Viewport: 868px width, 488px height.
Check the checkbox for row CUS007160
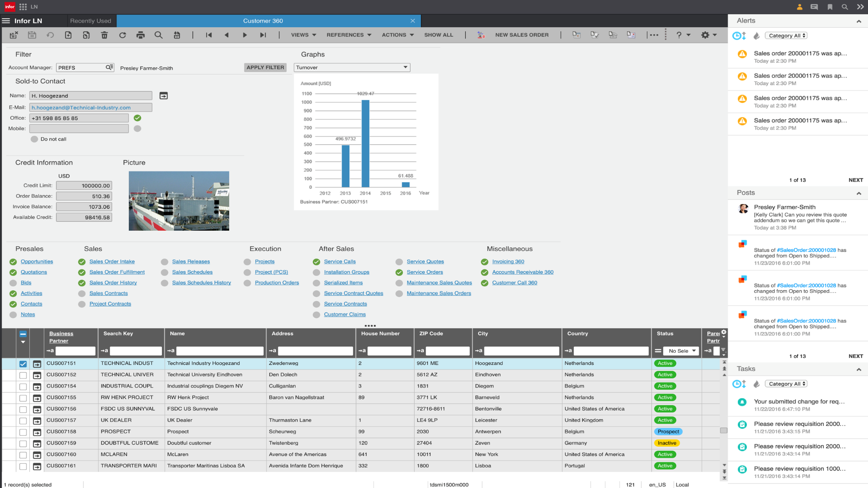coord(23,455)
